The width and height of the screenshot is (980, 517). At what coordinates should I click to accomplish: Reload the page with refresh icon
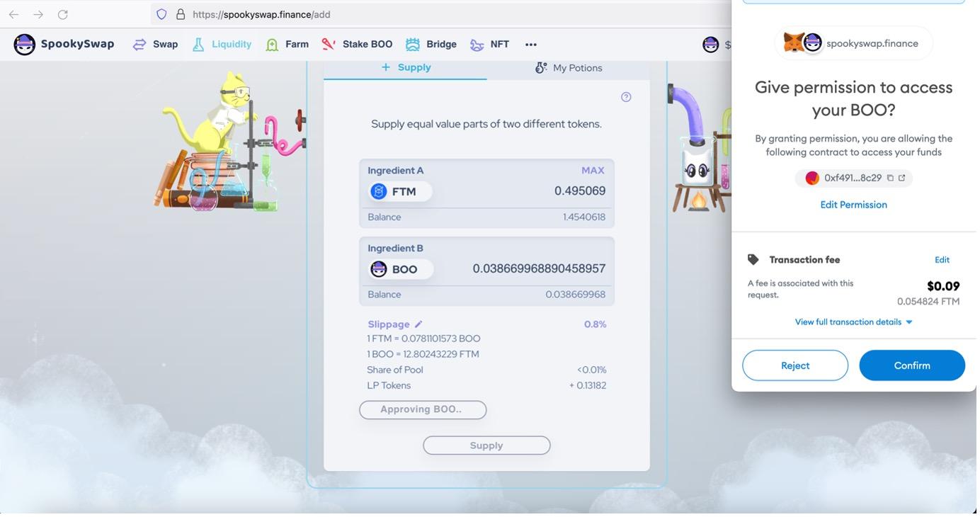pos(63,14)
